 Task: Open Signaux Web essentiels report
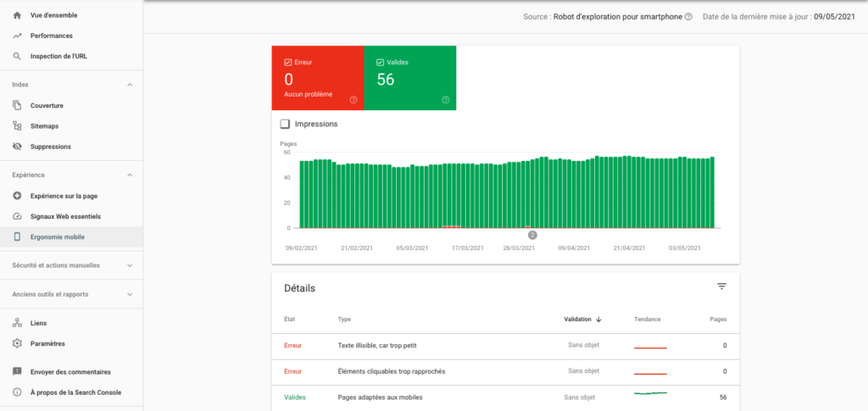point(64,217)
